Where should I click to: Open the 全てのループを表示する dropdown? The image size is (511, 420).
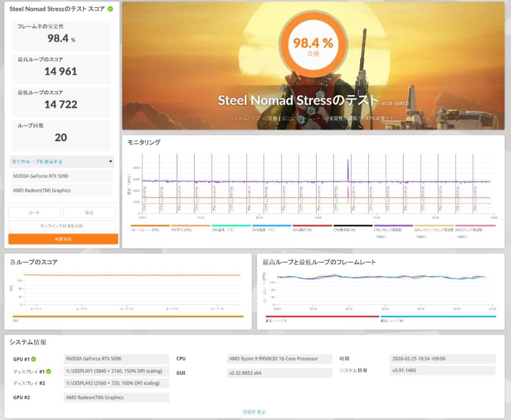coord(62,161)
